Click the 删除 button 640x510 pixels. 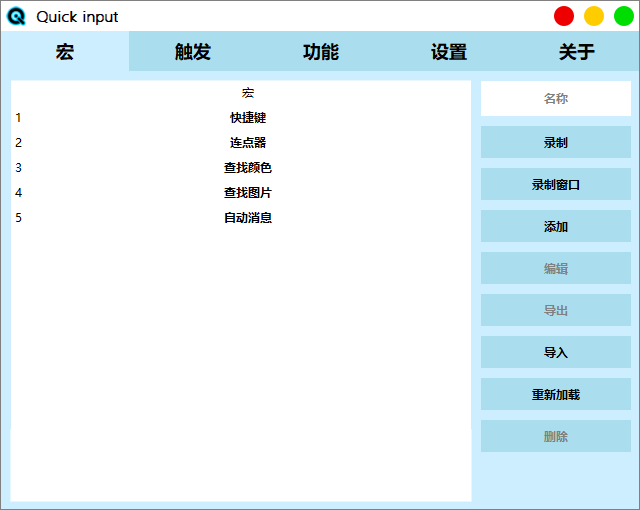point(556,436)
